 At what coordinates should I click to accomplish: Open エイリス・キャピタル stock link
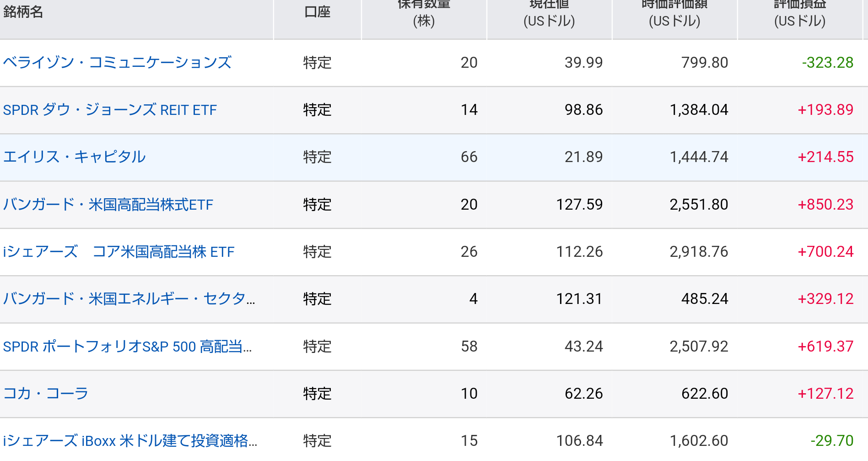(74, 157)
